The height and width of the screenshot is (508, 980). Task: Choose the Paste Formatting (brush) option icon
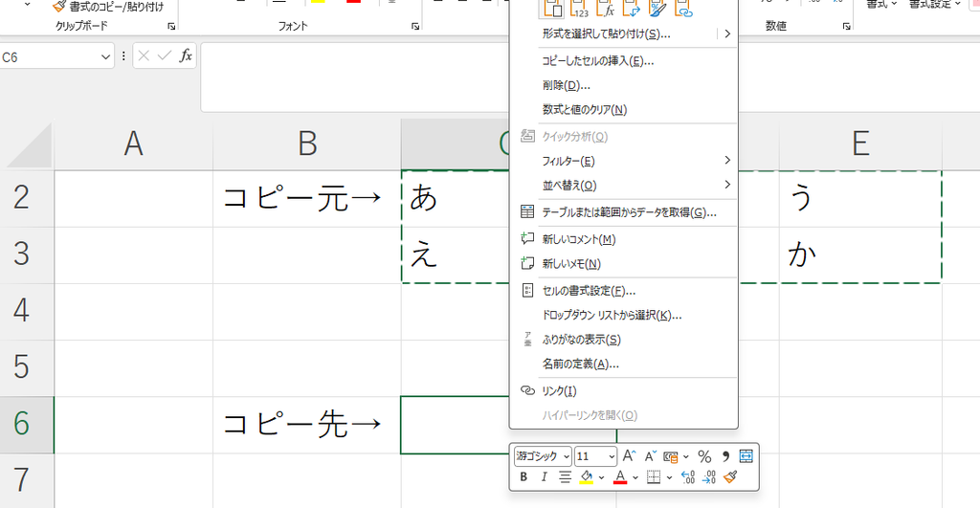pyautogui.click(x=657, y=8)
